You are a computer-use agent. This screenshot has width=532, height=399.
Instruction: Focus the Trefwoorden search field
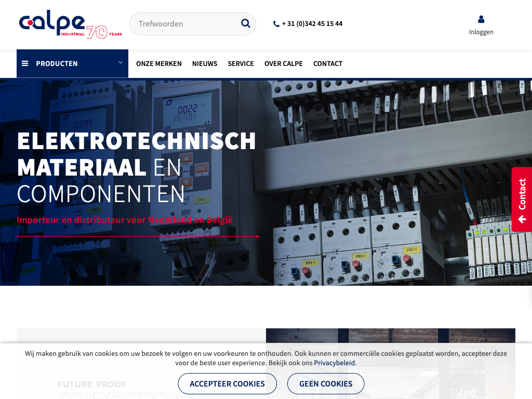click(184, 24)
